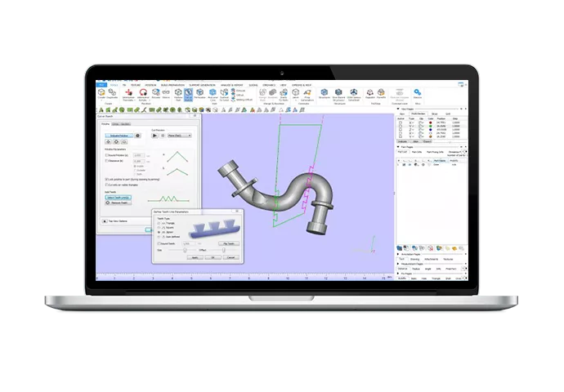
Task: Select the Square teeth type
Action: tap(159, 228)
